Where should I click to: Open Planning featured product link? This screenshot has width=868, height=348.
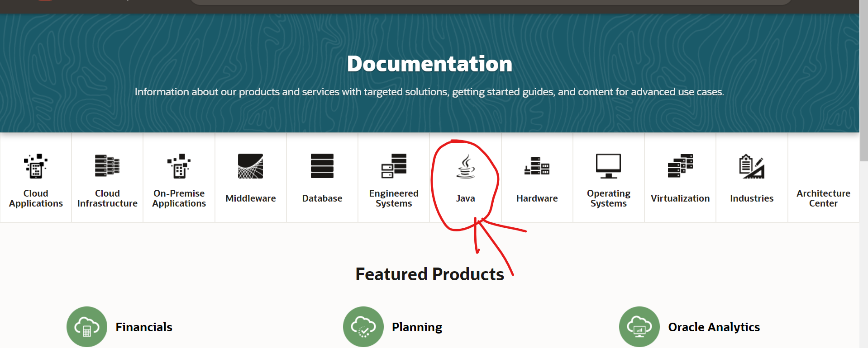[x=417, y=327]
